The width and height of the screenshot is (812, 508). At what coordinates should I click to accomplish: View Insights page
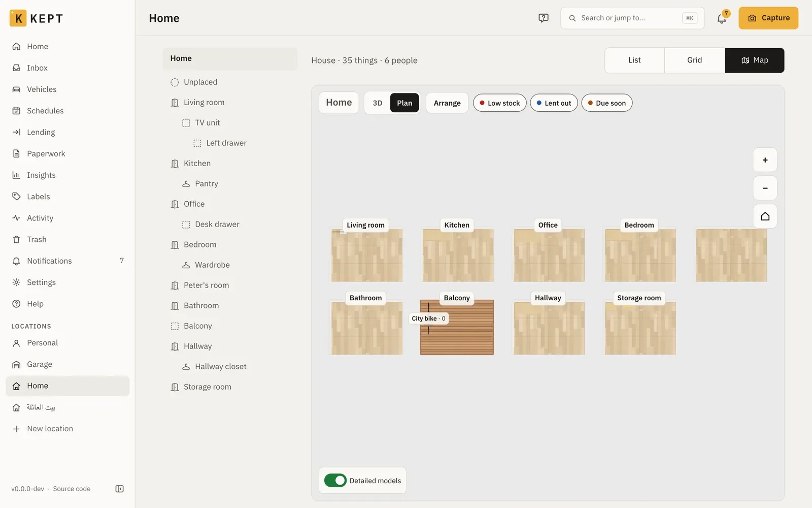pyautogui.click(x=67, y=175)
